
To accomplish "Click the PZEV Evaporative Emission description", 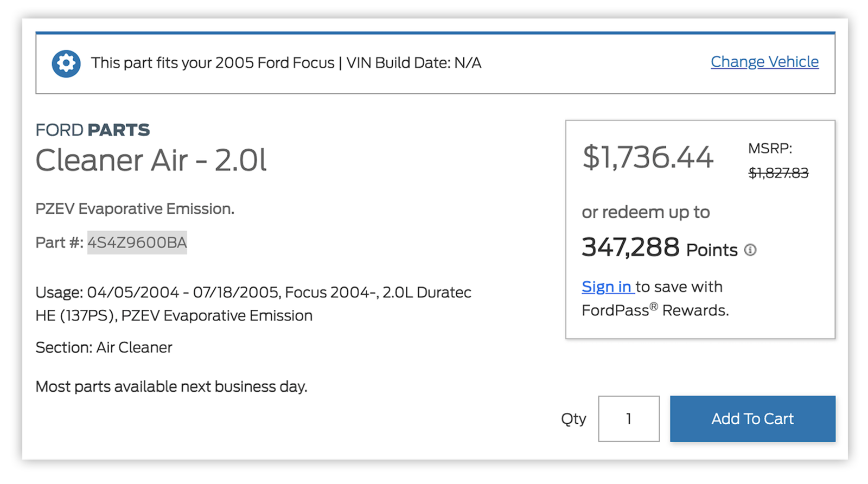I will click(135, 209).
